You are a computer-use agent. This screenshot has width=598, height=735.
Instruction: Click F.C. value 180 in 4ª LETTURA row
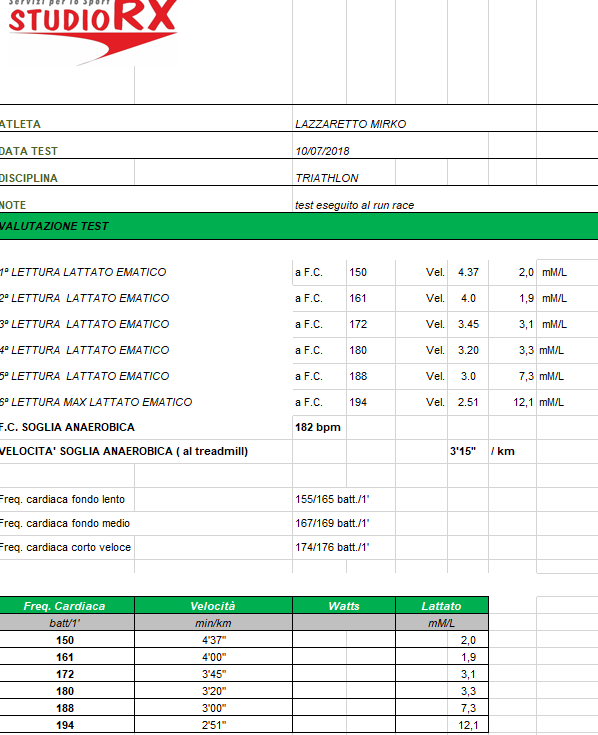(x=358, y=350)
